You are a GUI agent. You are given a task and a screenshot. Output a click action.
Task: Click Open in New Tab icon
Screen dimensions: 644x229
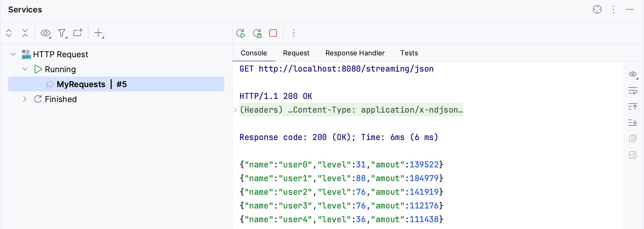(78, 33)
